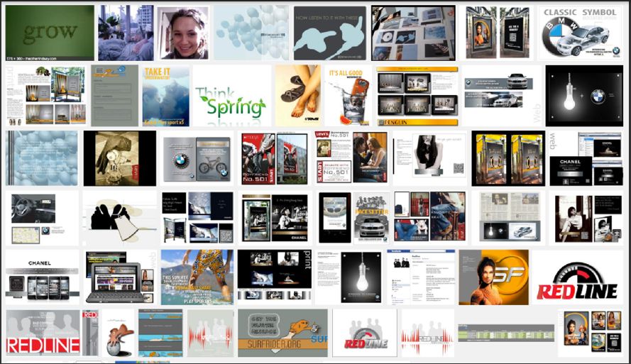Viewport: 631px width, 364px height.
Task: Select the BMW web banner ads thumbnail
Action: (x=503, y=96)
